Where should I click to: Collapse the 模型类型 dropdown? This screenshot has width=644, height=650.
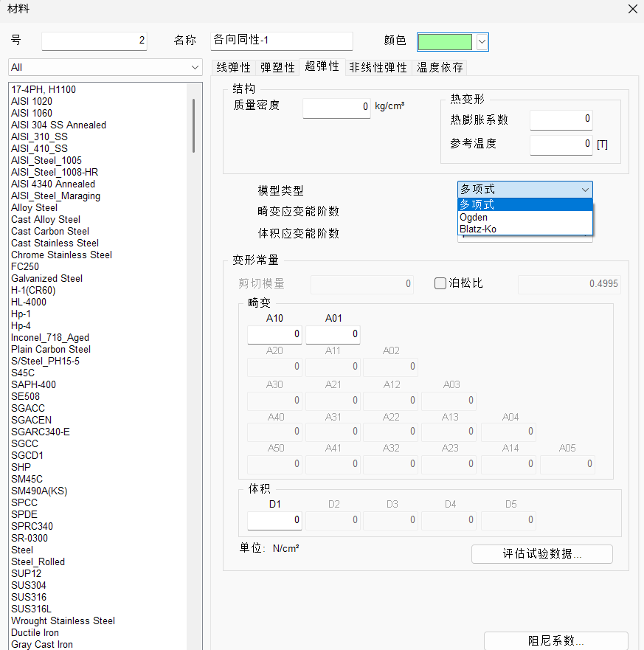pyautogui.click(x=585, y=190)
